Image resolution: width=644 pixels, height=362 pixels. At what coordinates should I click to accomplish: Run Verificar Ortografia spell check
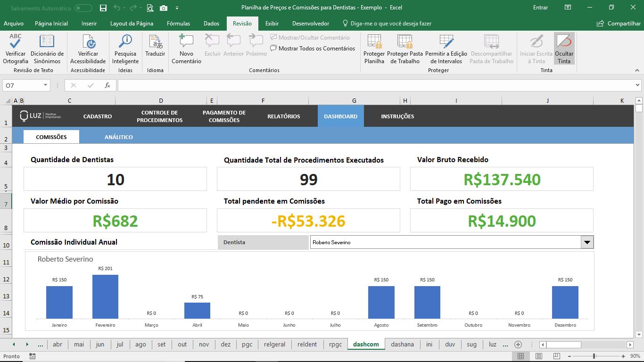click(x=16, y=49)
